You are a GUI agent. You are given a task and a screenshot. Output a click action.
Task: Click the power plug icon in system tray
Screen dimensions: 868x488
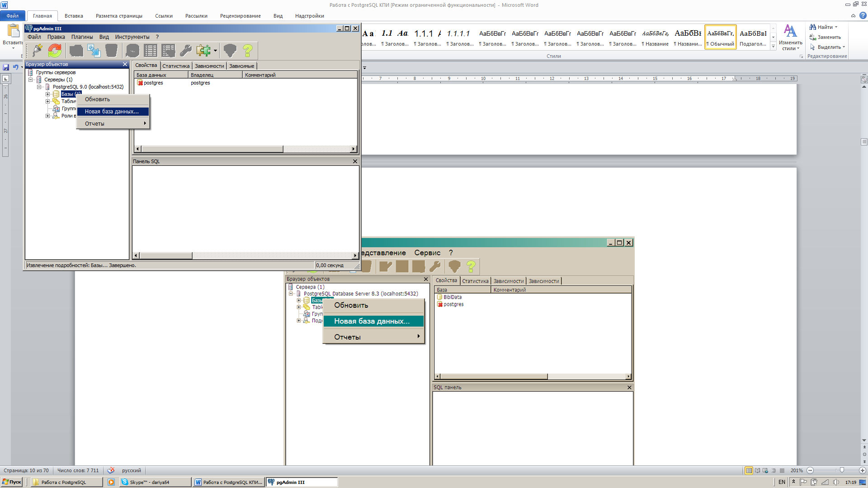coord(814,482)
